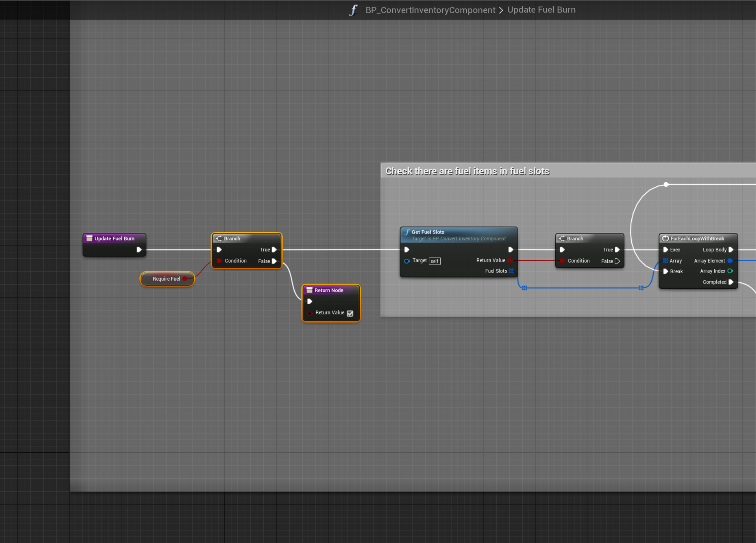Screen dimensions: 756x543
Task: Click BP_ConvertInventoryComponent in the breadcrumb
Action: (x=430, y=10)
